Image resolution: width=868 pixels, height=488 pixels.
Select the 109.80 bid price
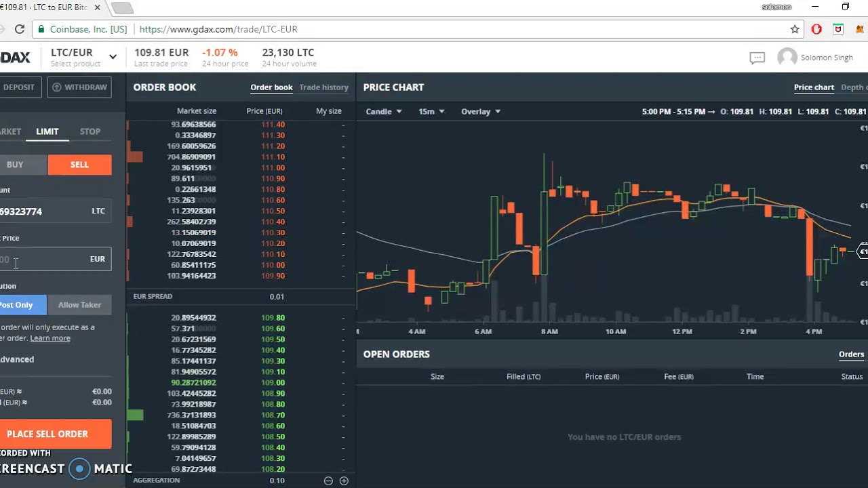pyautogui.click(x=273, y=318)
